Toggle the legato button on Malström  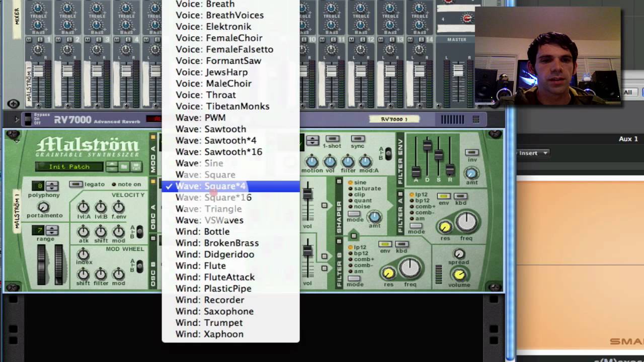[x=75, y=185]
